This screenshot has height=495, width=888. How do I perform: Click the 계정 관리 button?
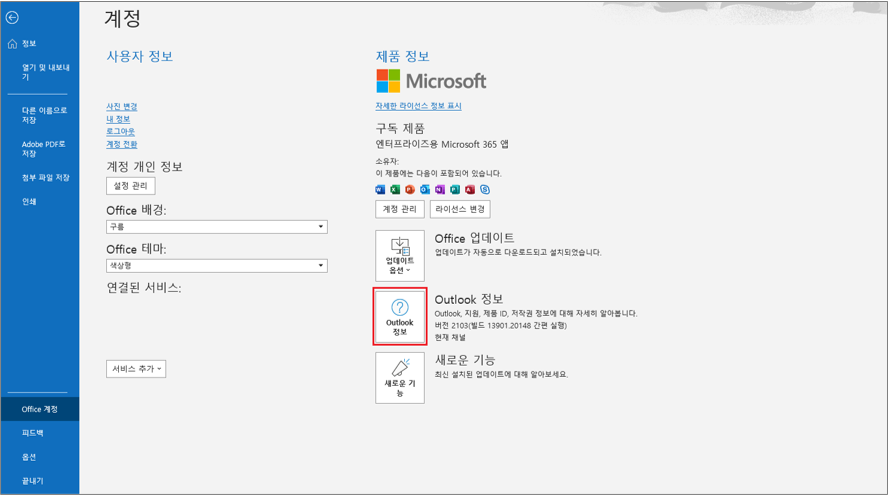tap(400, 209)
